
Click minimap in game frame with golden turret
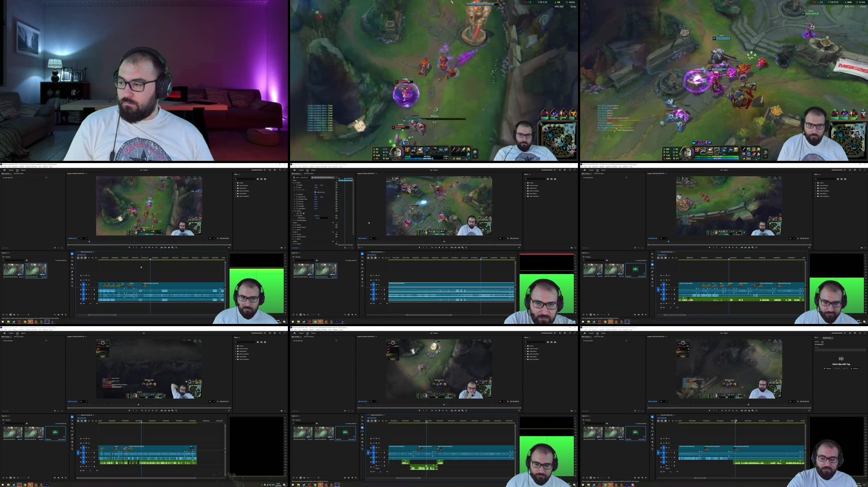558,140
